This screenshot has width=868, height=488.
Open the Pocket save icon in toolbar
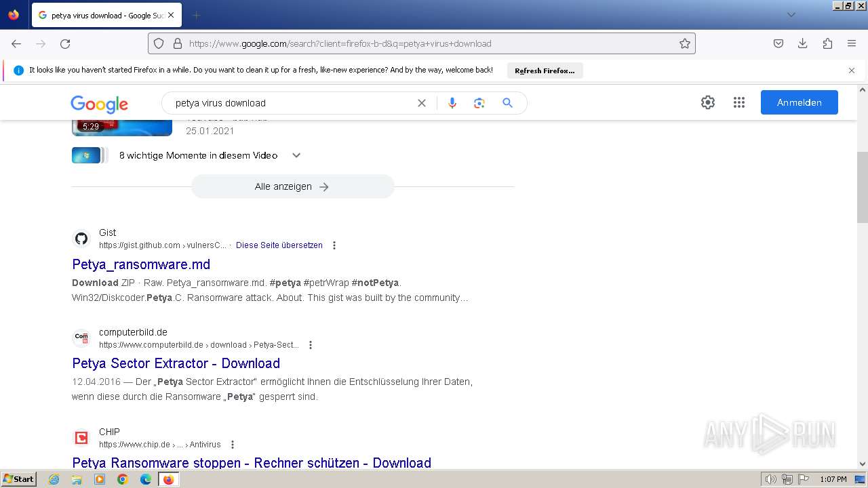778,43
